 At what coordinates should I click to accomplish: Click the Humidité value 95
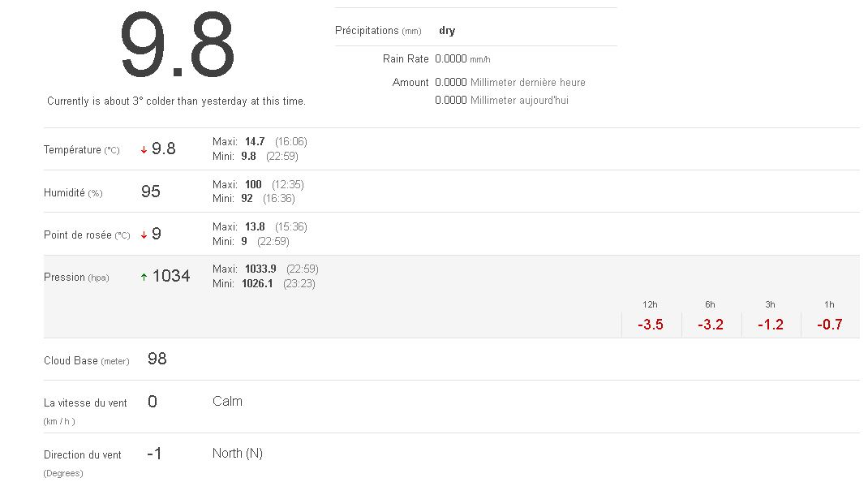[151, 192]
